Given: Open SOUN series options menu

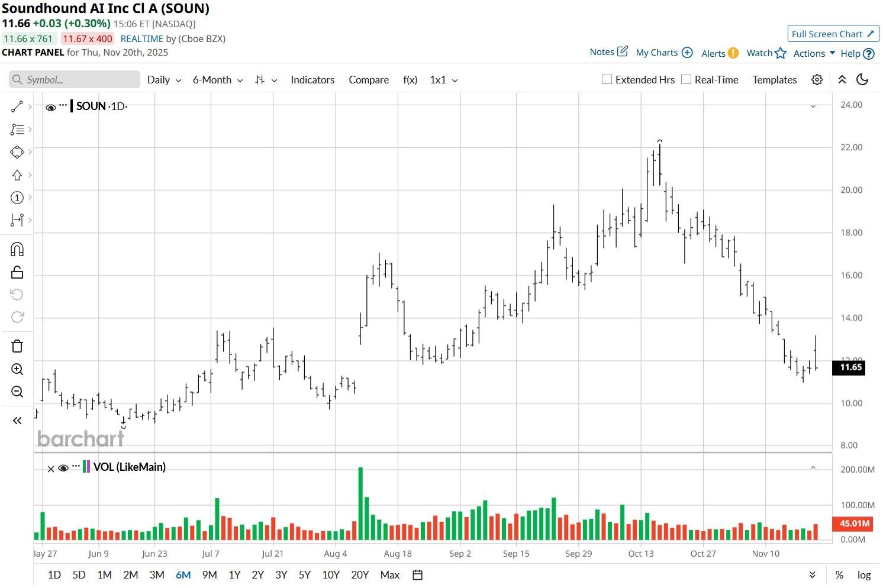Looking at the screenshot, I should [63, 105].
